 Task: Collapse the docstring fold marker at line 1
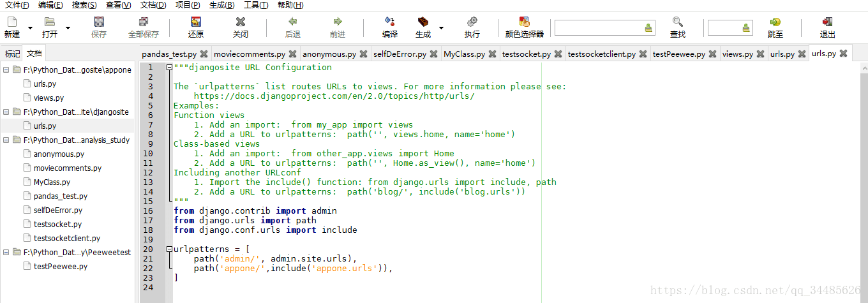[x=169, y=68]
